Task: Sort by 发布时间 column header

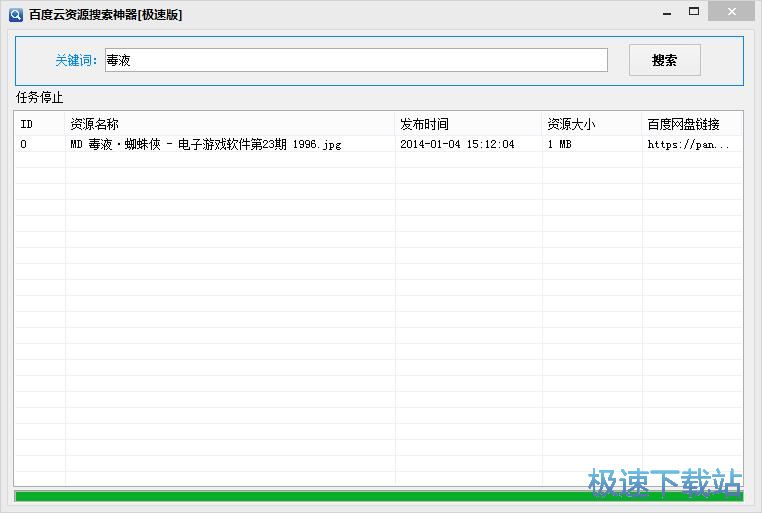Action: 468,124
